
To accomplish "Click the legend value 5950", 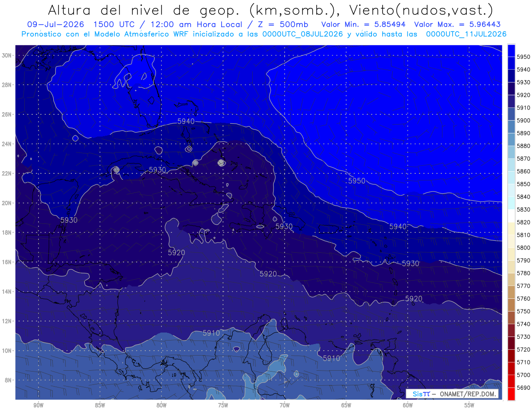I will point(523,57).
